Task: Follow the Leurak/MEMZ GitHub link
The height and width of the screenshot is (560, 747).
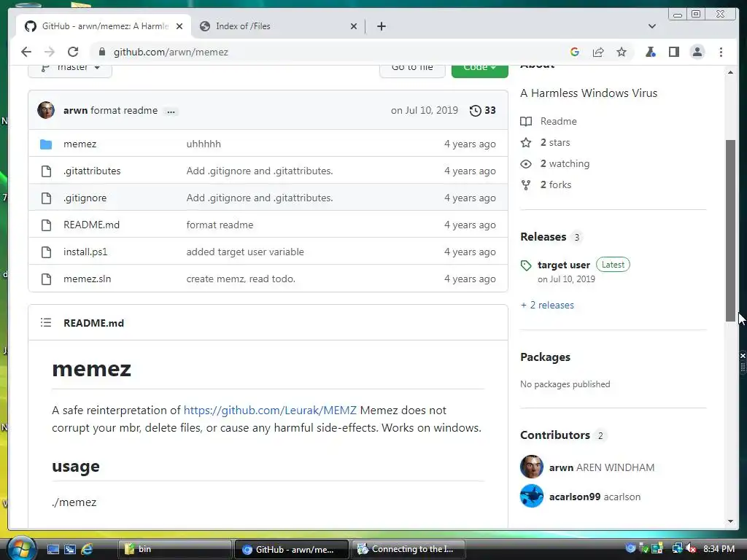Action: coord(270,410)
